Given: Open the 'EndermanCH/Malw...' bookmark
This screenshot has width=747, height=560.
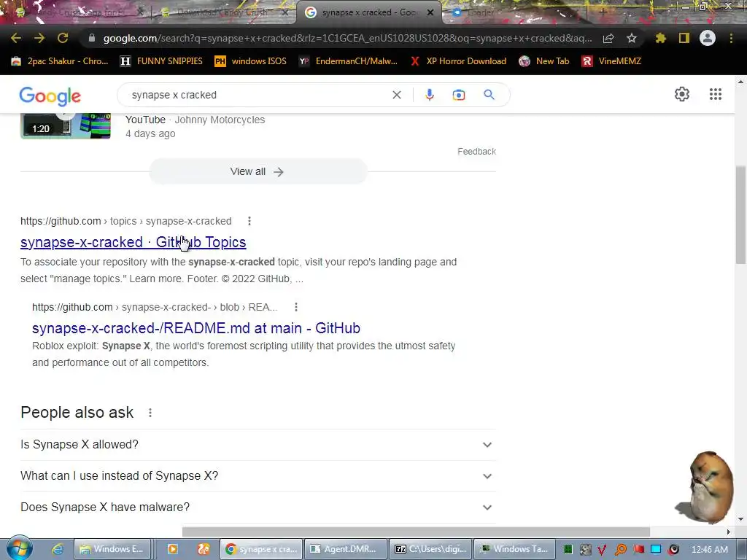Looking at the screenshot, I should (348, 61).
